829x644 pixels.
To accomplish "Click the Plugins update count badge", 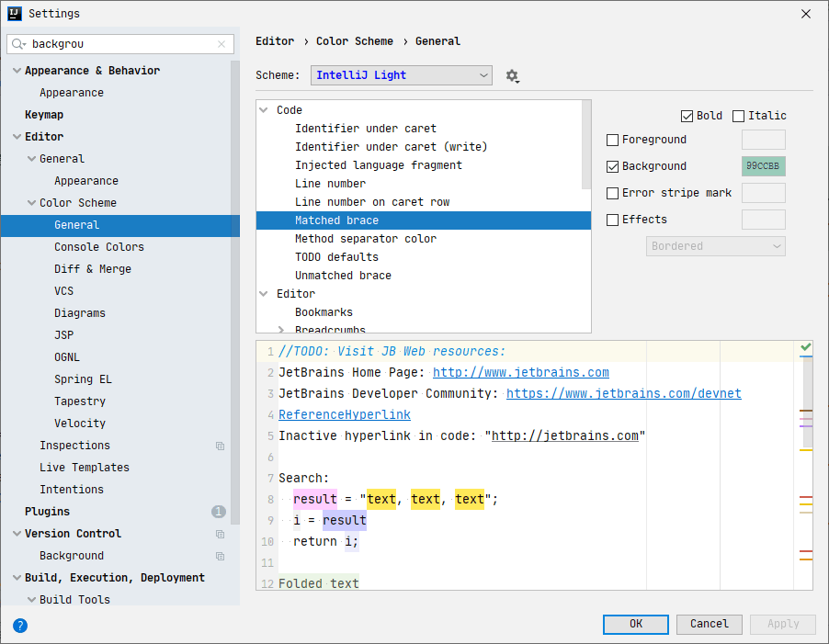I will [x=219, y=512].
